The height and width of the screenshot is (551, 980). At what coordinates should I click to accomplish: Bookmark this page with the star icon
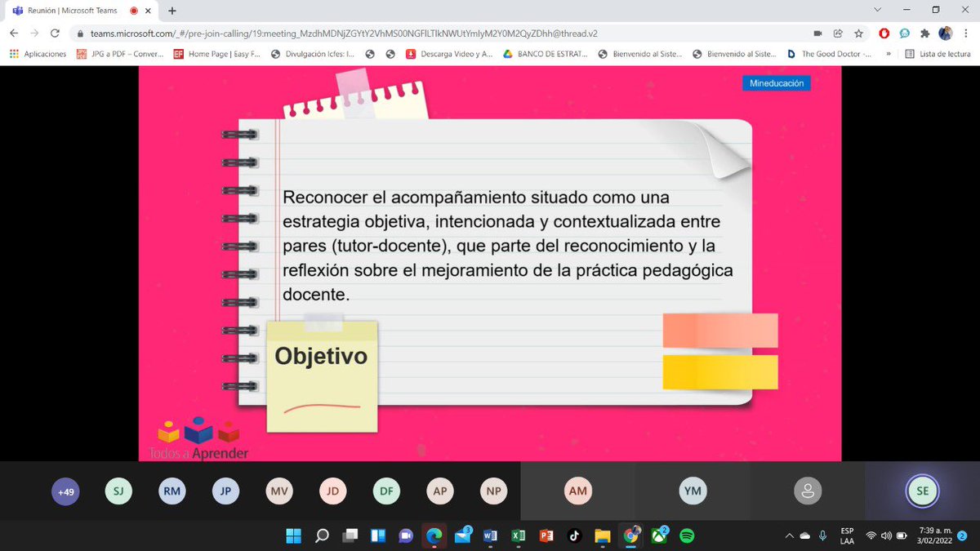858,33
